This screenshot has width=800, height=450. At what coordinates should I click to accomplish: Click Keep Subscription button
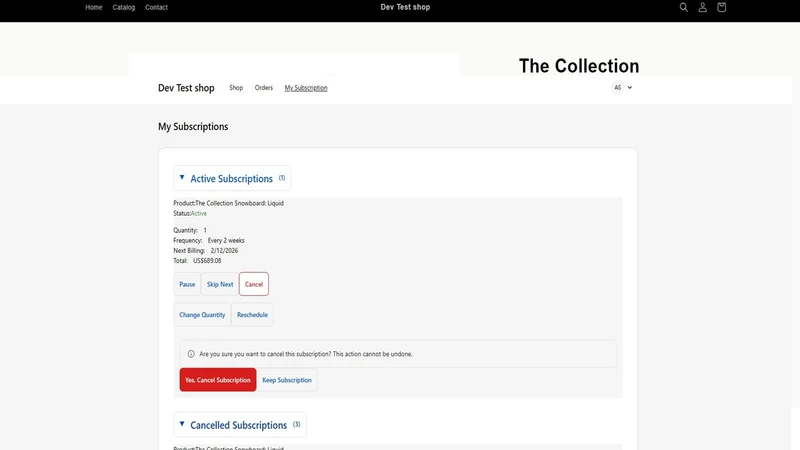click(x=287, y=380)
